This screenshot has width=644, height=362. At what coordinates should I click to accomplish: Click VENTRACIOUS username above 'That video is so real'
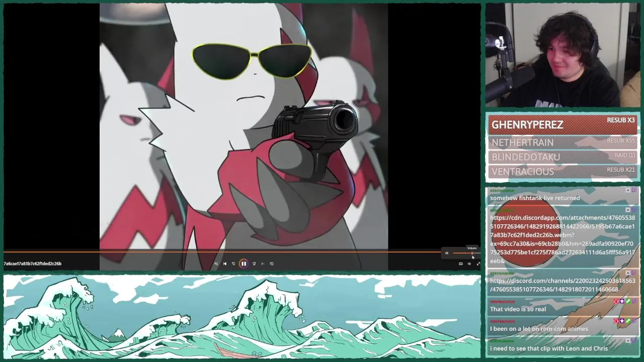(x=502, y=302)
